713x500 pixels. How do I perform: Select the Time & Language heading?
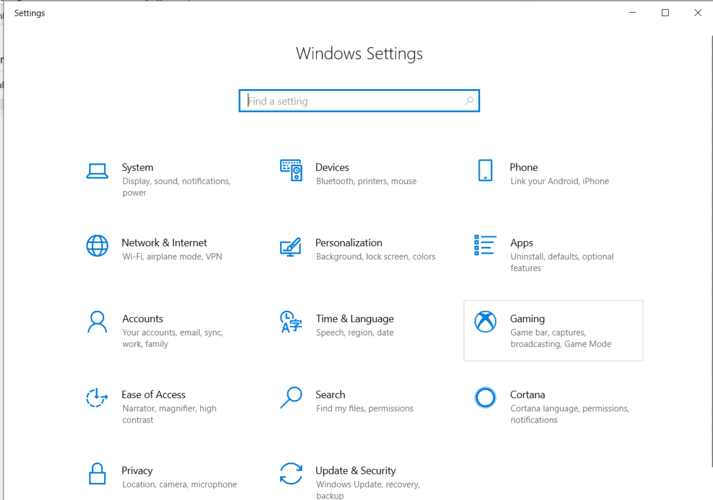(x=355, y=319)
